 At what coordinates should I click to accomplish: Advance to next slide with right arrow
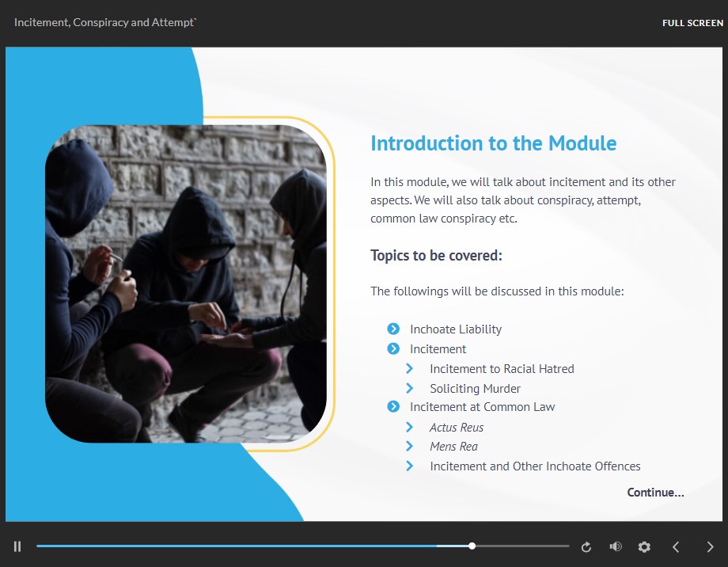coord(710,547)
